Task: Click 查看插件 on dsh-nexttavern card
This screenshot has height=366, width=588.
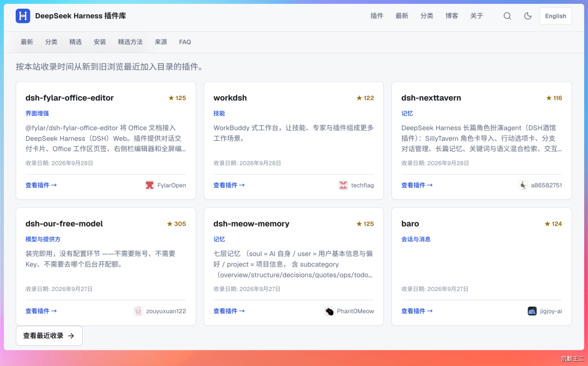Action: point(416,185)
